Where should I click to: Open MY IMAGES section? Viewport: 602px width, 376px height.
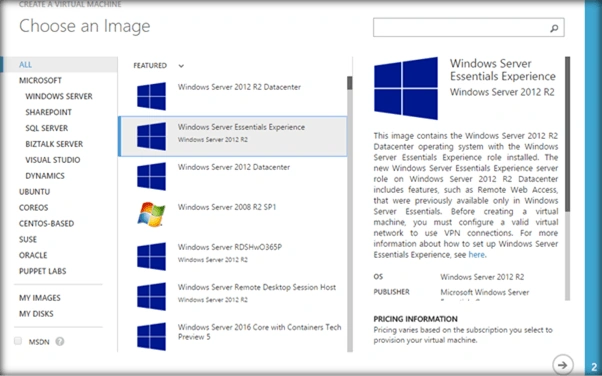coord(40,298)
